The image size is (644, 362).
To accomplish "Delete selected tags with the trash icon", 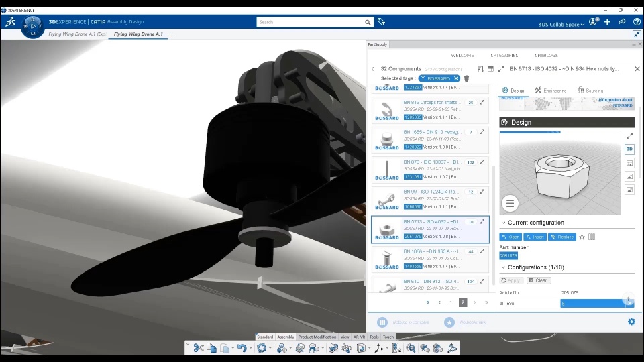I will 467,78.
